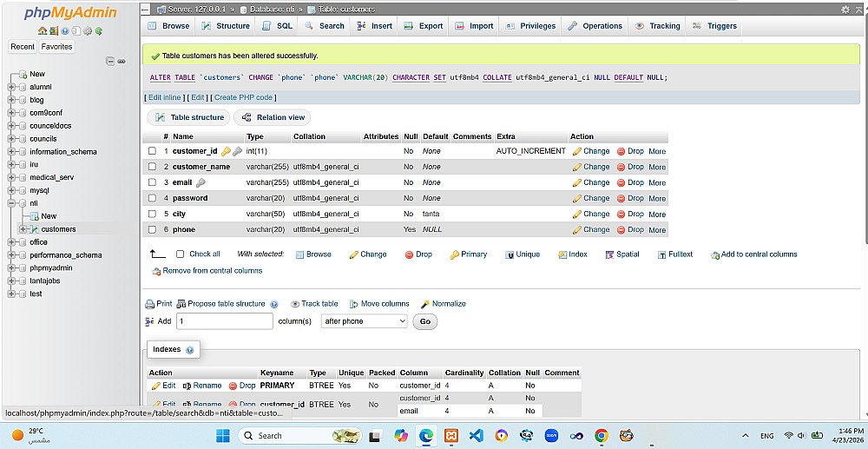Tick the checkbox for customer_name row
This screenshot has height=449, width=868.
[152, 167]
